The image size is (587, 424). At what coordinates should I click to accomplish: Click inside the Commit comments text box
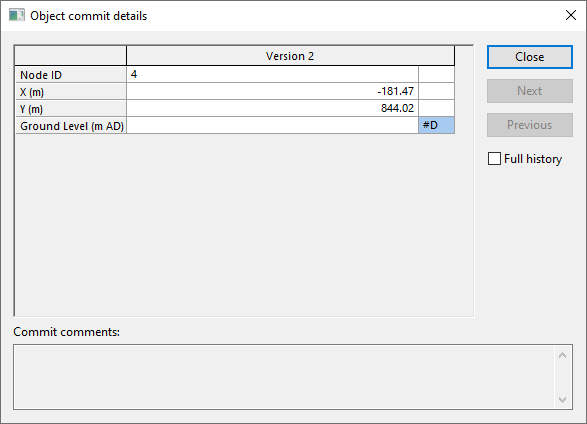coord(284,377)
